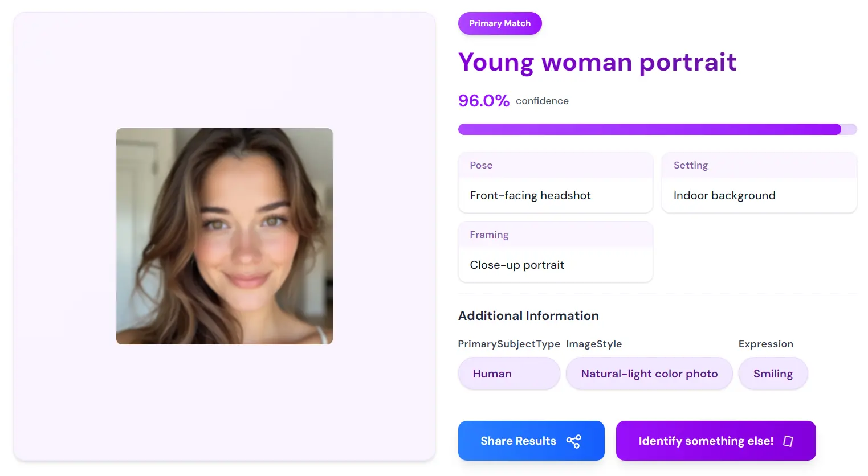The width and height of the screenshot is (868, 476).
Task: Click the Smiling expression chip
Action: 773,374
